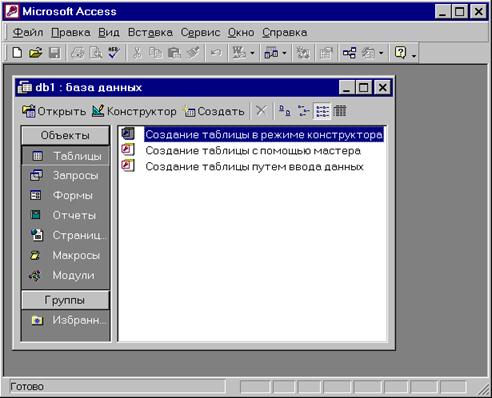This screenshot has height=398, width=492.
Task: Select Макросы in objects list
Action: pos(65,255)
